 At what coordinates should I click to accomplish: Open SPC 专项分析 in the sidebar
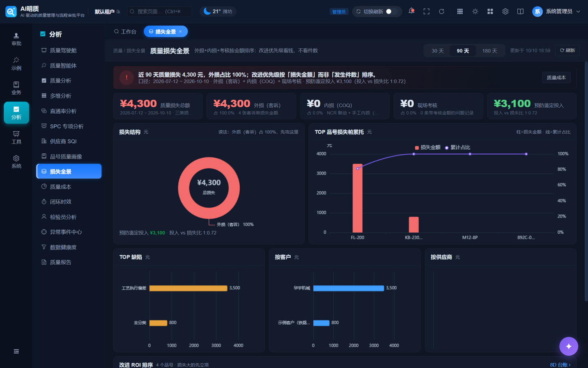click(x=69, y=126)
